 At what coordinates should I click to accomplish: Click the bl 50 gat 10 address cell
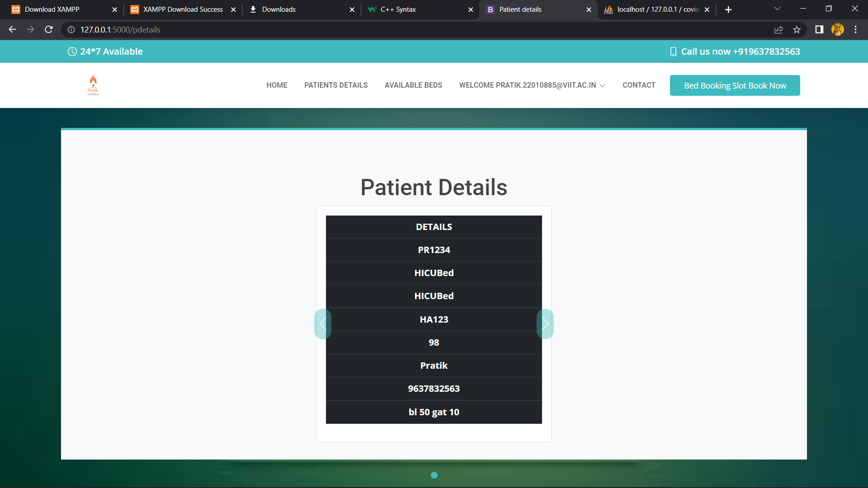[x=434, y=412]
